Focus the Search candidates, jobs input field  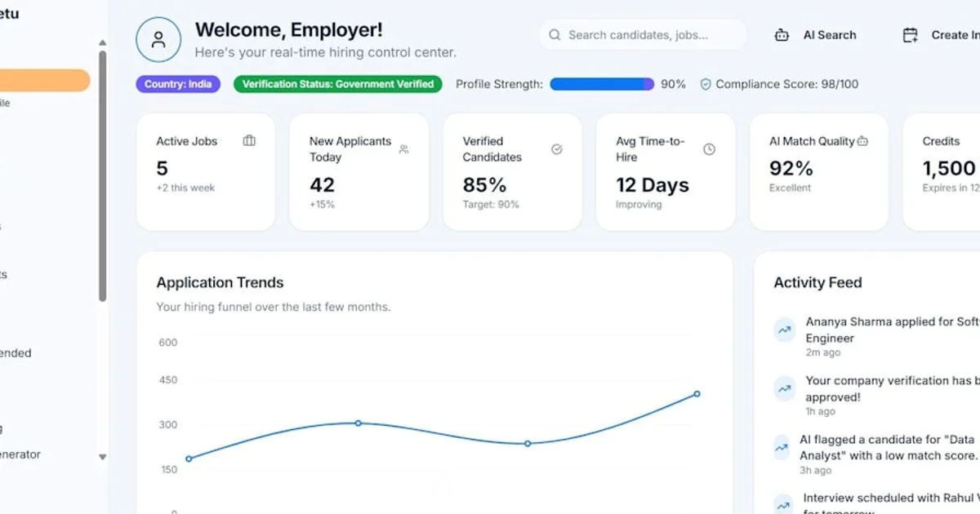(645, 35)
